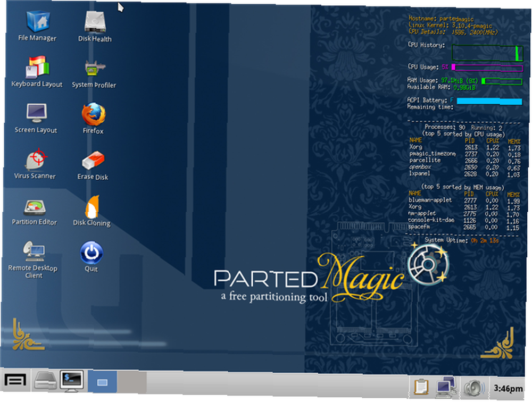Screen dimensions: 532x402
Task: Click the spacefm process row
Action: (x=464, y=227)
